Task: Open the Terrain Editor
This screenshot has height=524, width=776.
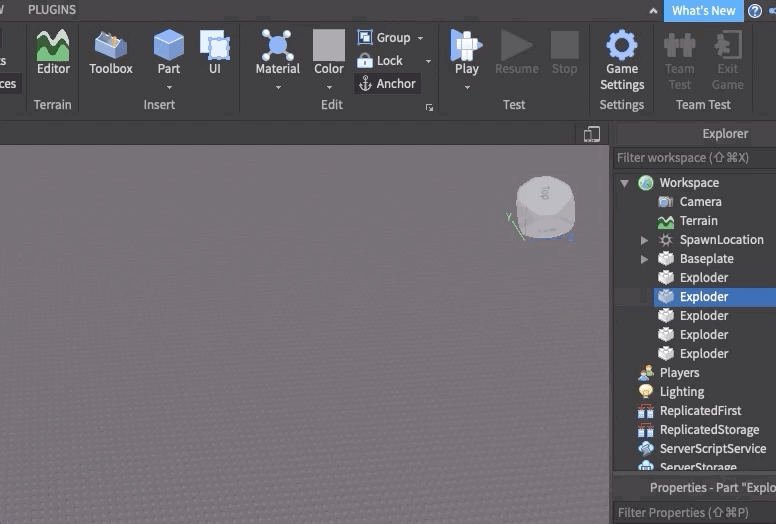Action: point(53,52)
